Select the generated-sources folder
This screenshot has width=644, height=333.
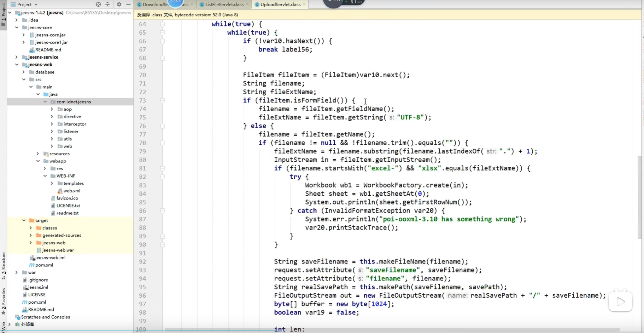pyautogui.click(x=62, y=235)
